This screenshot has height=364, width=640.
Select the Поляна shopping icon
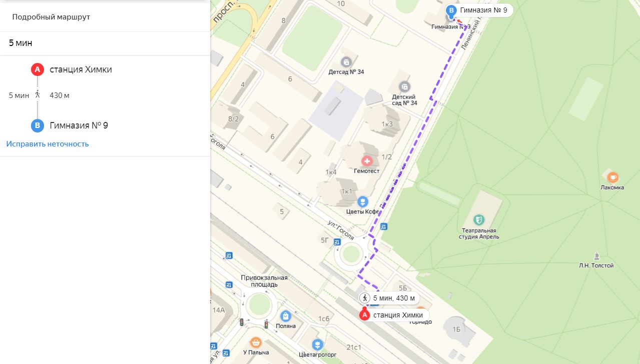285,315
